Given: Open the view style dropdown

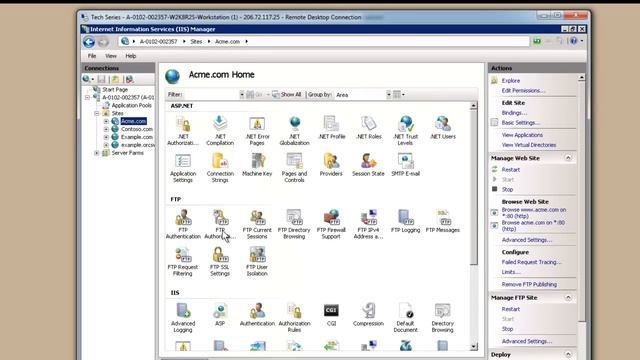Looking at the screenshot, I should (399, 95).
